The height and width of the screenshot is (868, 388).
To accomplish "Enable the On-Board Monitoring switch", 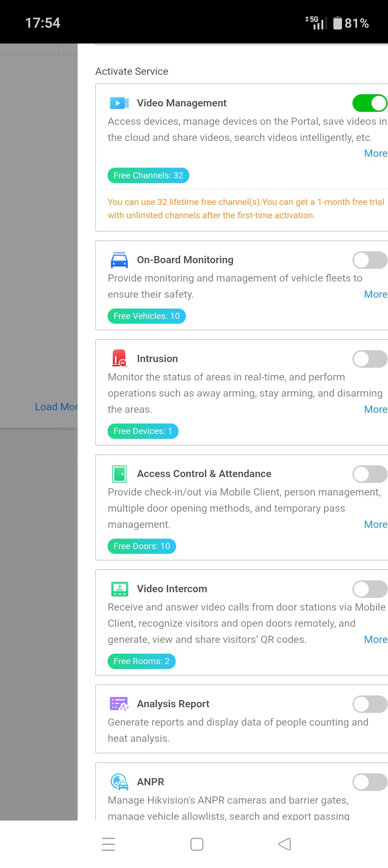I will (x=370, y=260).
